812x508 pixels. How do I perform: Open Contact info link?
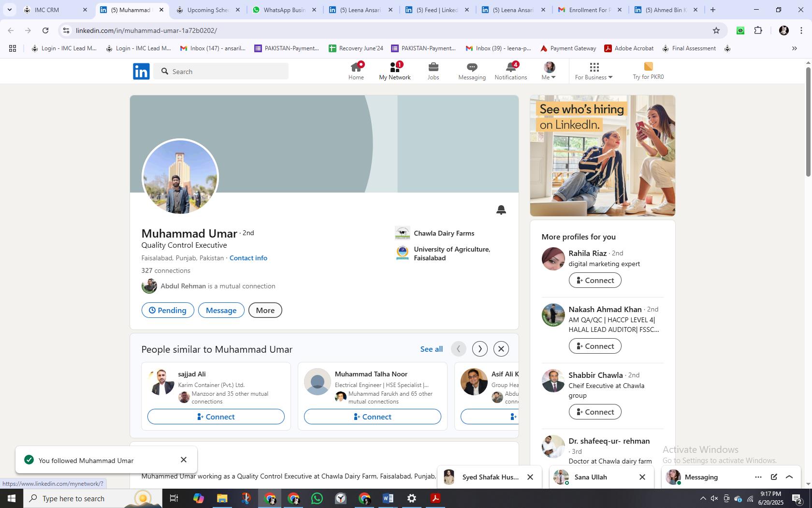tap(248, 258)
